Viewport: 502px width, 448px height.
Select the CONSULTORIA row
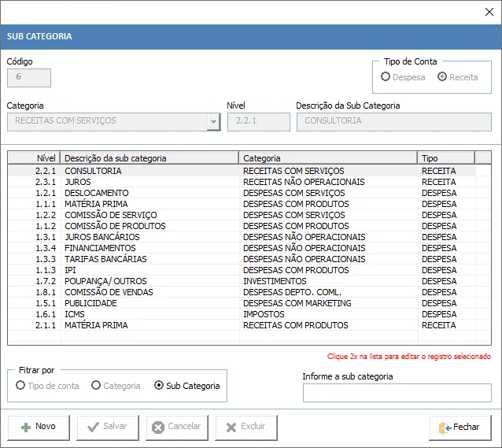pyautogui.click(x=242, y=171)
